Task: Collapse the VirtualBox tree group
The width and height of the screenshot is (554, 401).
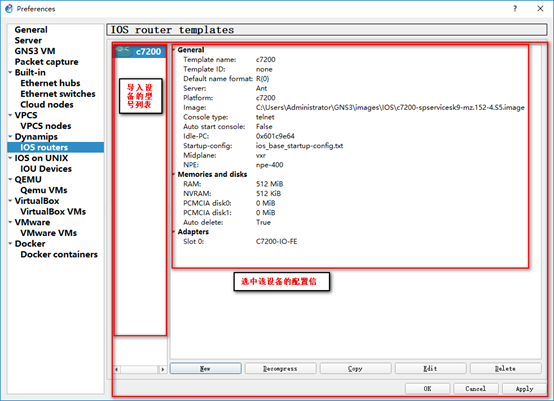Action: 10,201
